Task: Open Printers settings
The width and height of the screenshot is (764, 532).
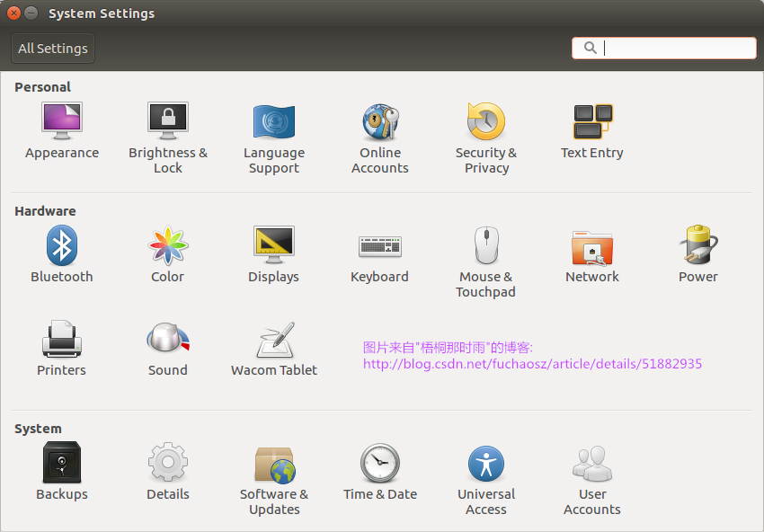Action: (61, 349)
